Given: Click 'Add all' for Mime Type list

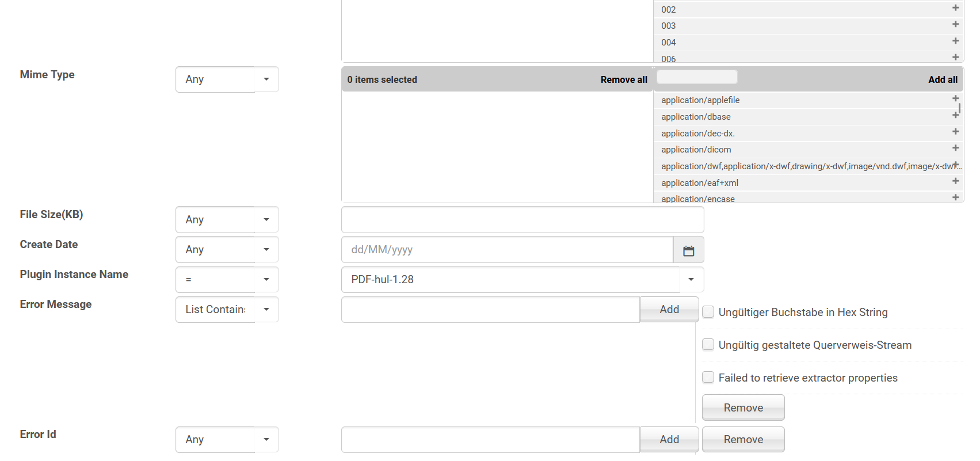Looking at the screenshot, I should coord(943,80).
